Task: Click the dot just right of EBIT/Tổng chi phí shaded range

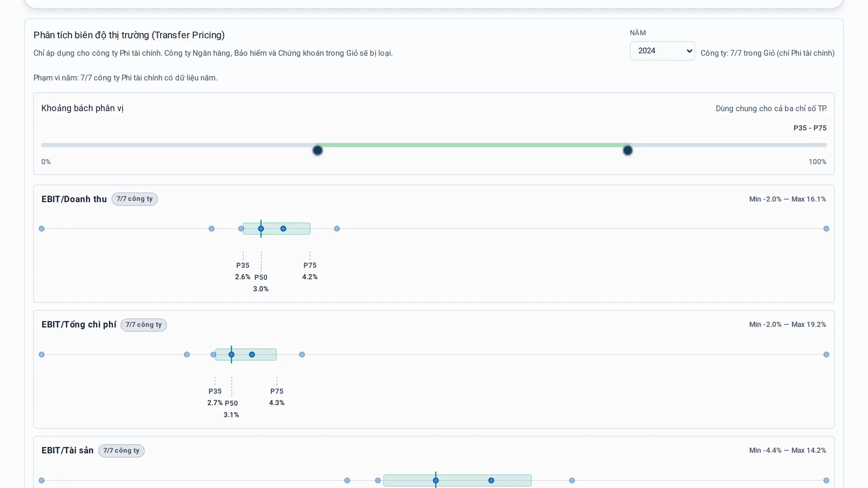Action: (302, 355)
